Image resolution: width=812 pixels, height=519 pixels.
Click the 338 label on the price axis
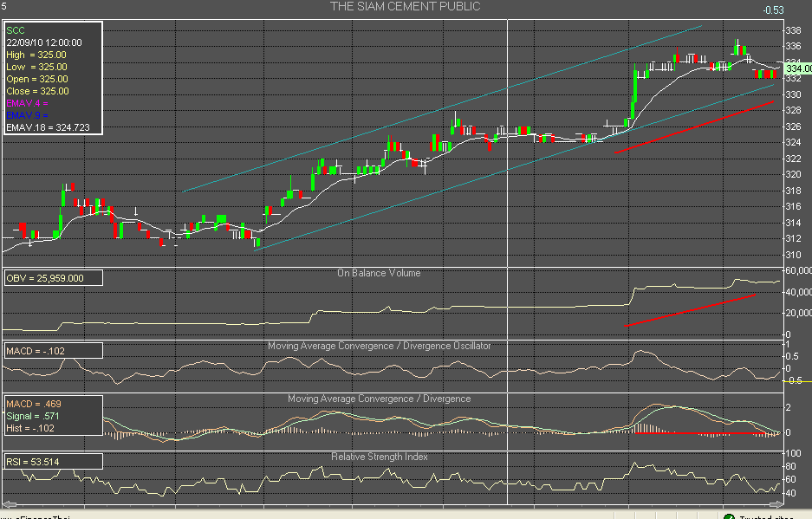[793, 30]
